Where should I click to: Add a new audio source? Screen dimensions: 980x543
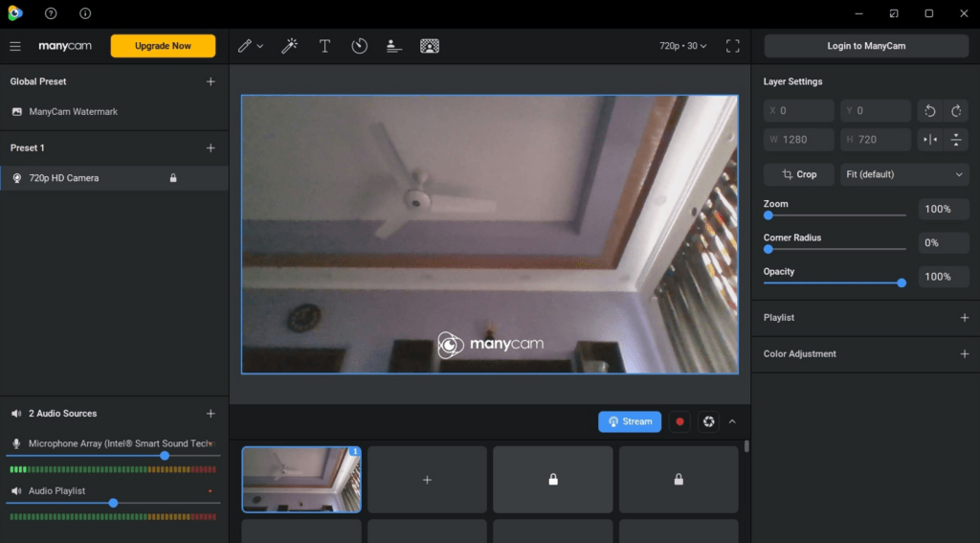click(x=211, y=414)
